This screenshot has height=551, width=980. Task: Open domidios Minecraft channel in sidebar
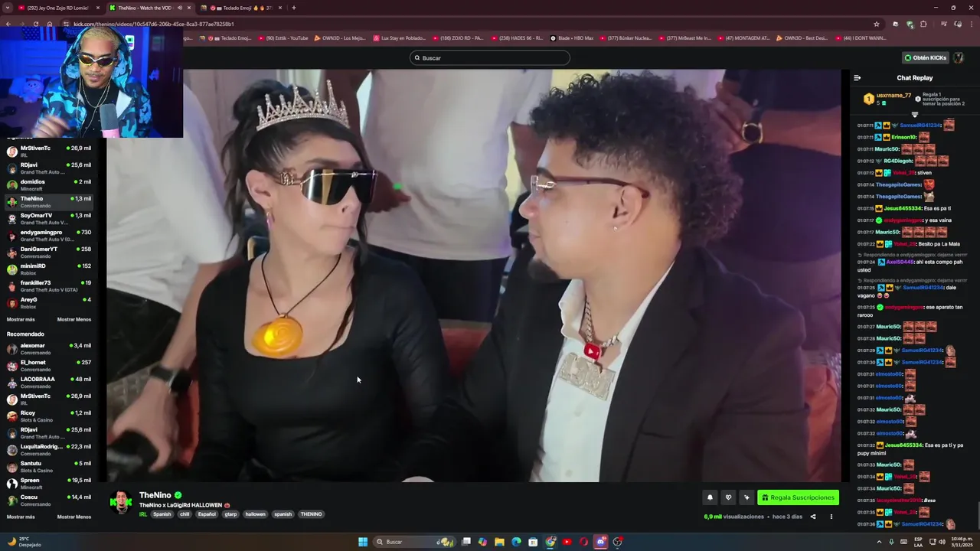click(x=49, y=185)
